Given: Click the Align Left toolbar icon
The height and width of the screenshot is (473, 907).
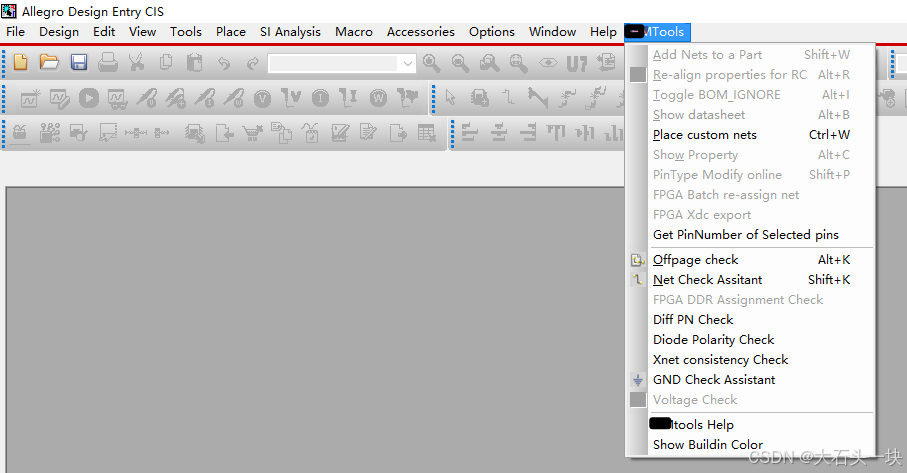Looking at the screenshot, I should click(x=470, y=134).
